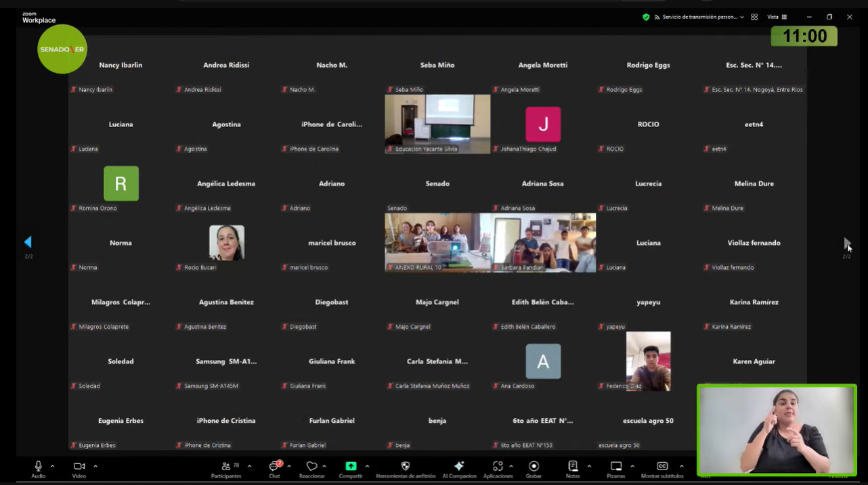The width and height of the screenshot is (868, 485).
Task: Toggle the camera Video button
Action: (79, 466)
